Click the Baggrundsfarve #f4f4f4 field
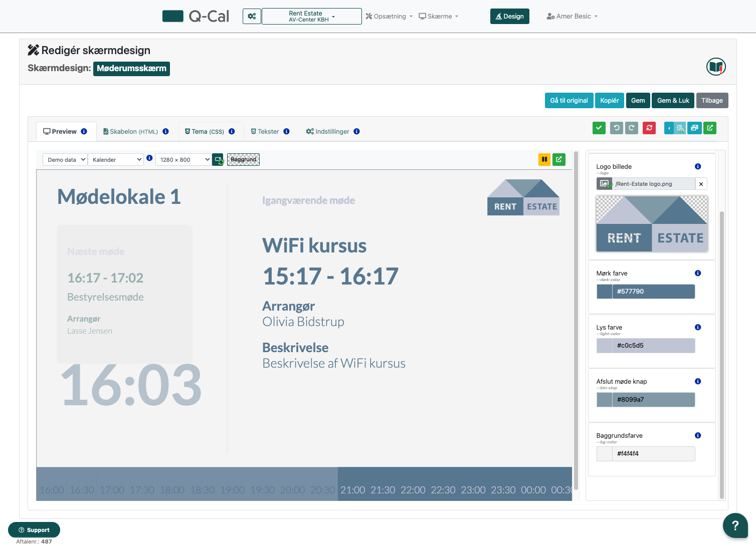 (x=653, y=454)
